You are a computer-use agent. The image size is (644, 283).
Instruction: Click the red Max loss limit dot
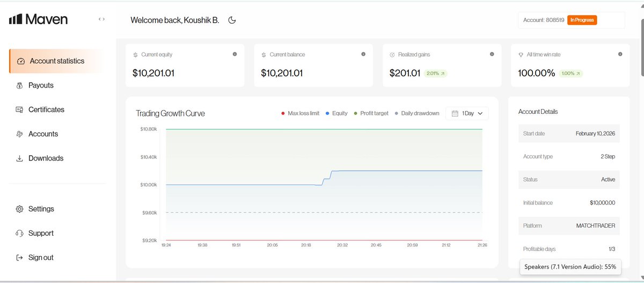coord(283,113)
